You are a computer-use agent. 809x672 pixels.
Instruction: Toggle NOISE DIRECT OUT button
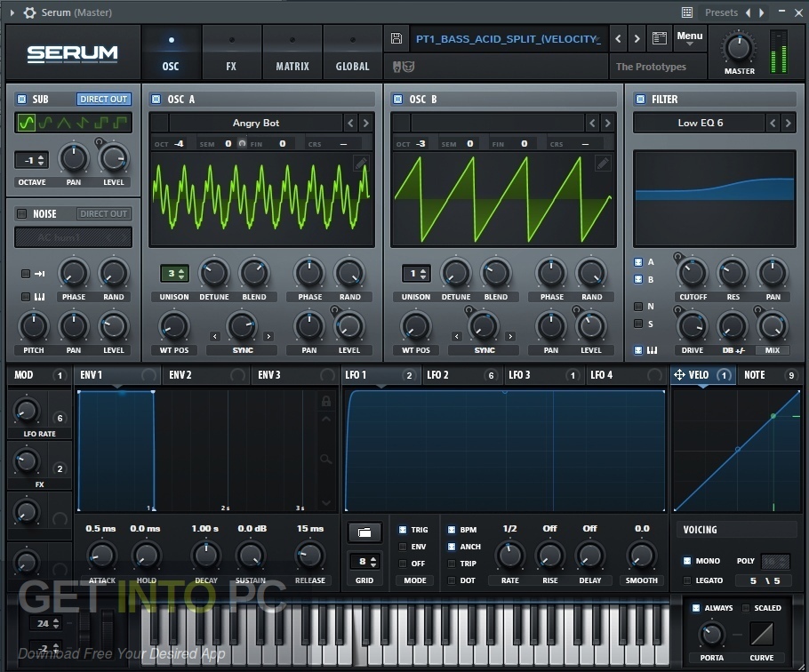pyautogui.click(x=104, y=213)
